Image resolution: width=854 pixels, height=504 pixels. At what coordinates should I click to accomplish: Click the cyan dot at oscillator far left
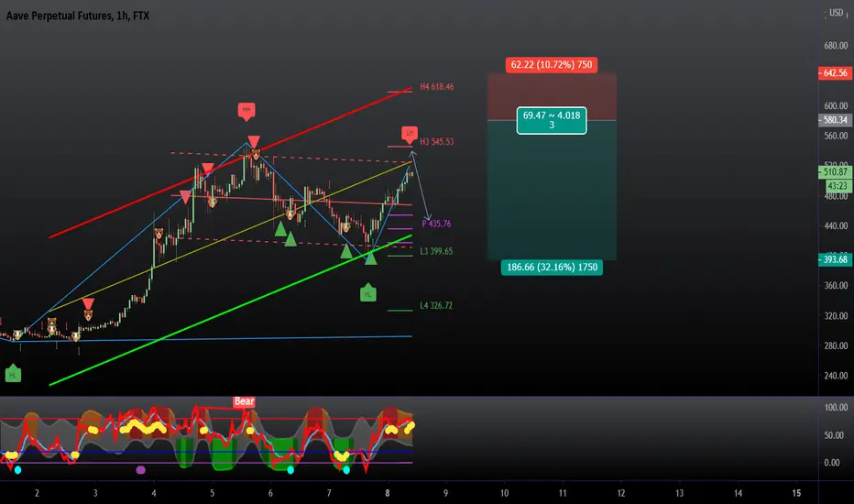point(17,470)
